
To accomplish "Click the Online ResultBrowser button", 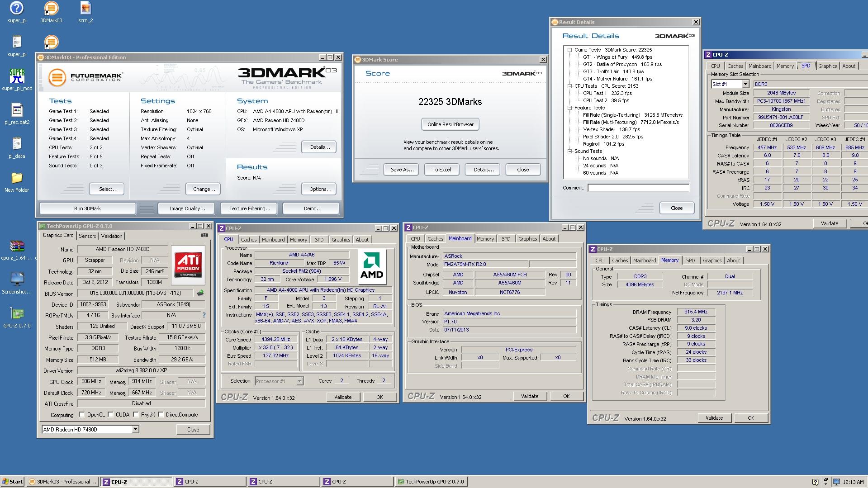I will 451,124.
